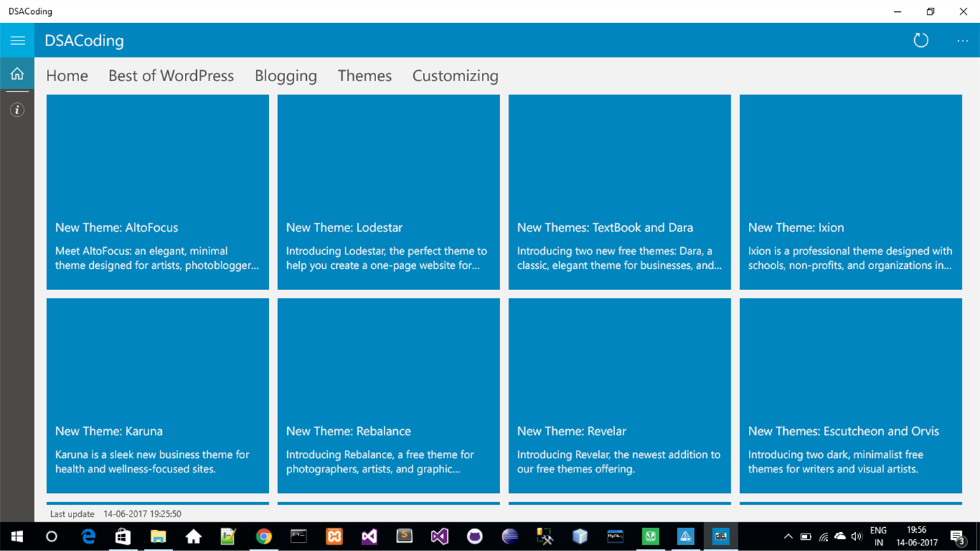980x551 pixels.
Task: Open the New Theme: AltoFocus article
Action: (x=157, y=192)
